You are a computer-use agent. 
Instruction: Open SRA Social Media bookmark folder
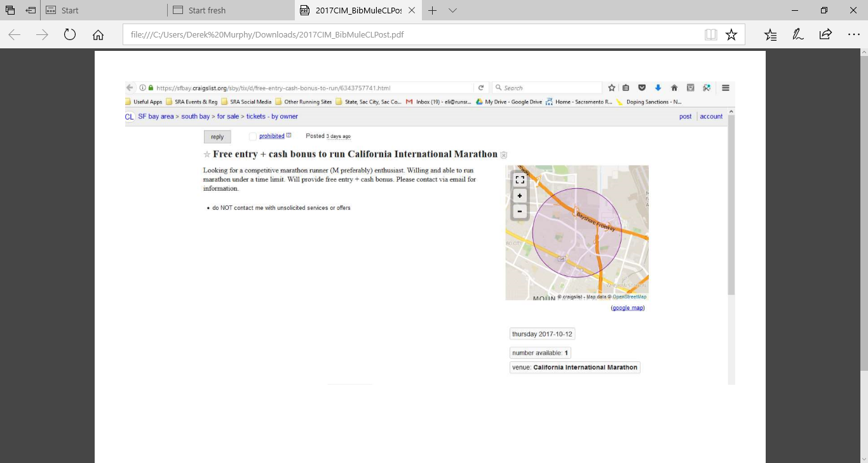pos(247,102)
